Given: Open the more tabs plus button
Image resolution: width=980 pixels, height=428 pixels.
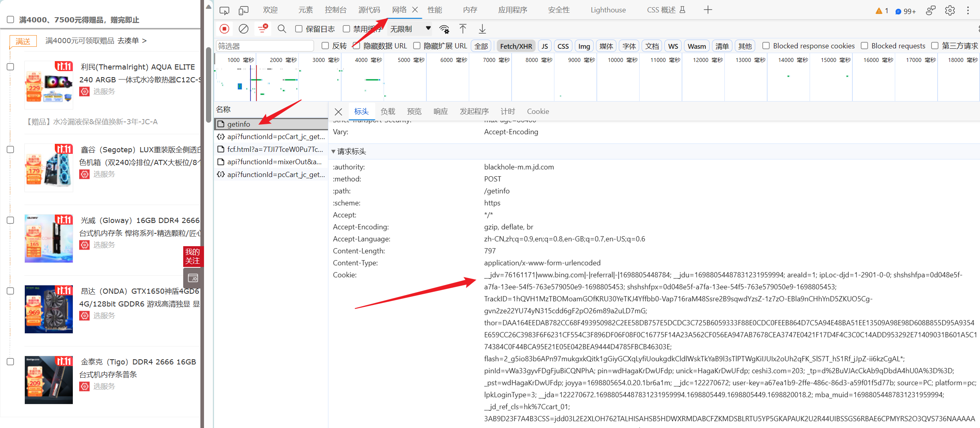Looking at the screenshot, I should 708,10.
